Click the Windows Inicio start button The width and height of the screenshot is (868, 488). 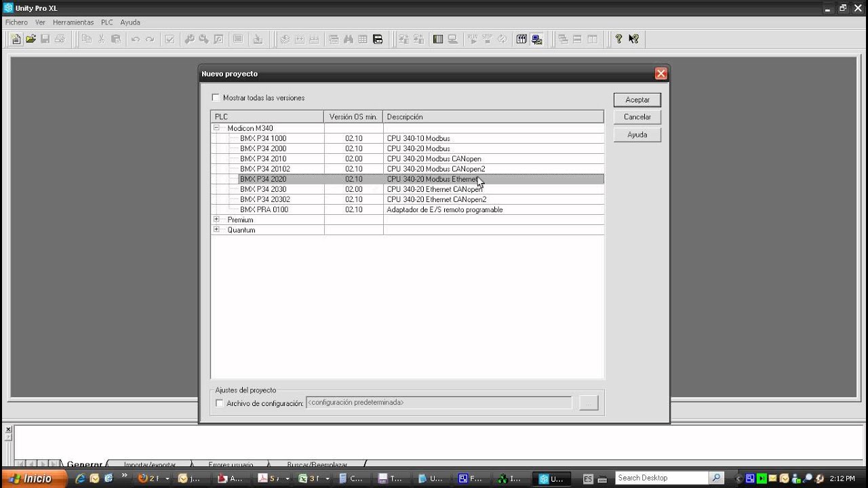tap(33, 479)
